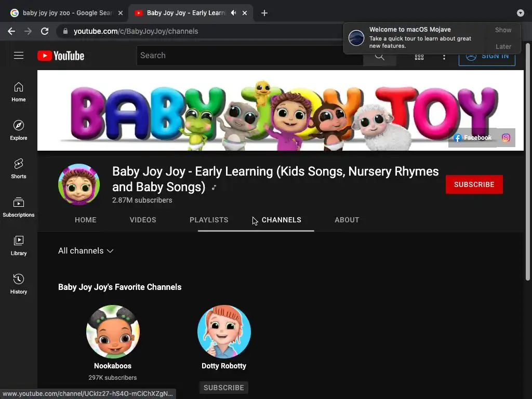The height and width of the screenshot is (399, 532).
Task: Switch to the HOME channel tab
Action: [x=86, y=220]
